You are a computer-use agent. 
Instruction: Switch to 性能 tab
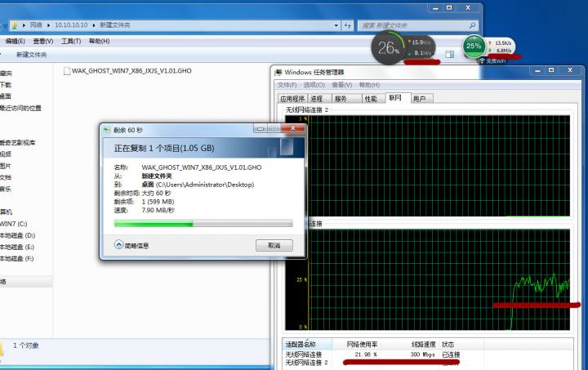point(373,99)
